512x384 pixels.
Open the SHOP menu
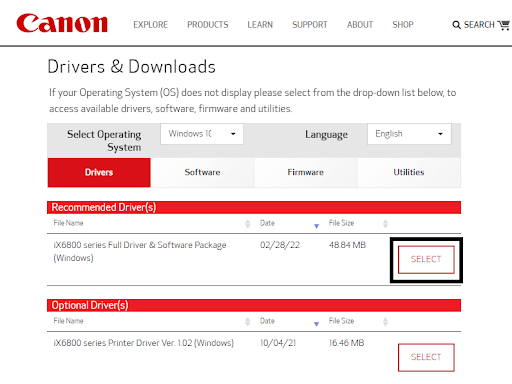(403, 25)
